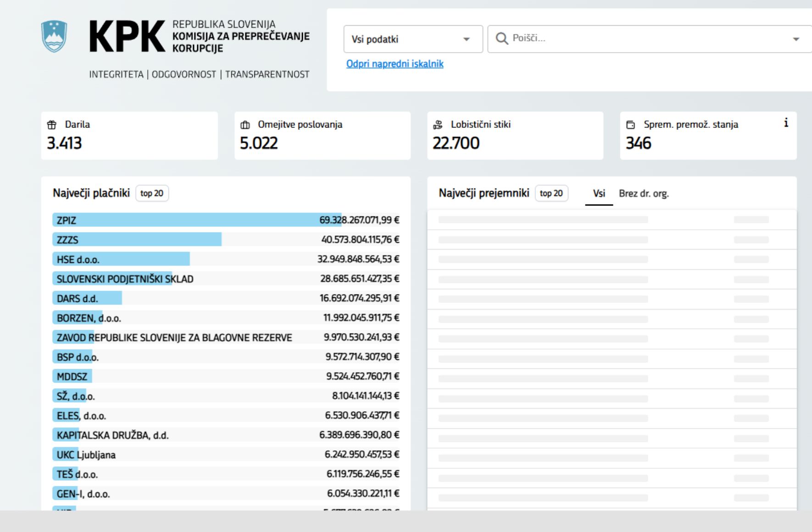Open the Omejitve poslovanja 5.022 card
Viewport: 812px width, 532px height.
[323, 136]
